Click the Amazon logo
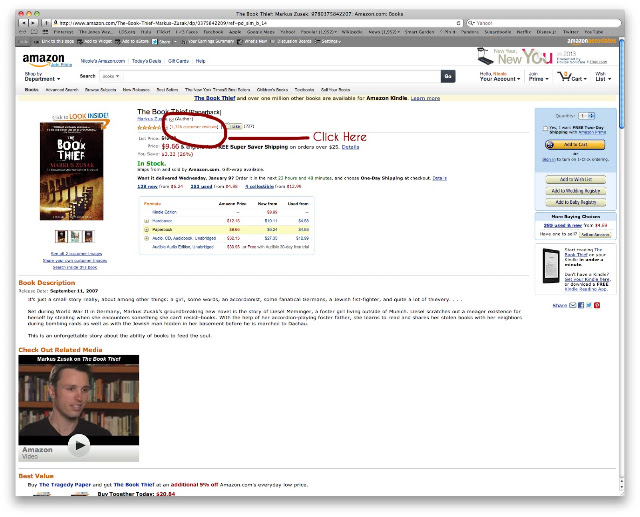The image size is (640, 517). (x=43, y=59)
